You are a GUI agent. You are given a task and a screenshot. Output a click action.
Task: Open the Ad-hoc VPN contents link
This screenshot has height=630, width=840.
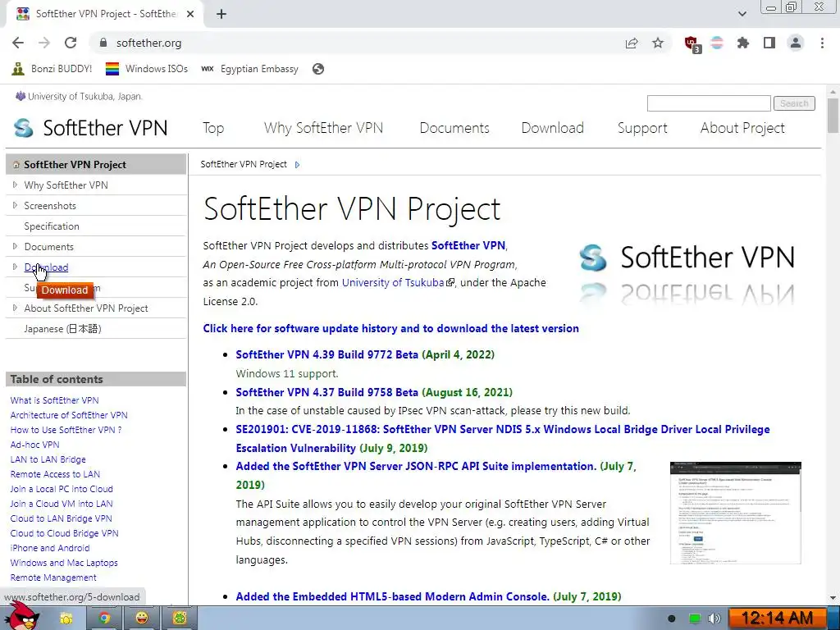34,445
